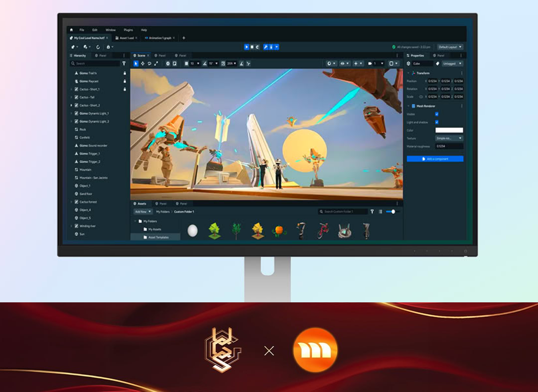Image resolution: width=538 pixels, height=392 pixels.
Task: Open Mesh Renderer component three-dot menu
Action: (x=461, y=106)
